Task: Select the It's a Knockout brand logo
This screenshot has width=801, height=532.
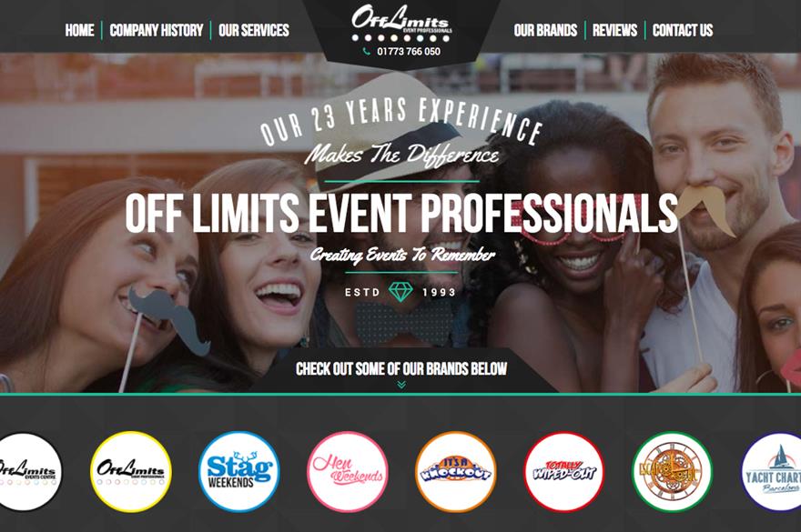Action: click(456, 471)
